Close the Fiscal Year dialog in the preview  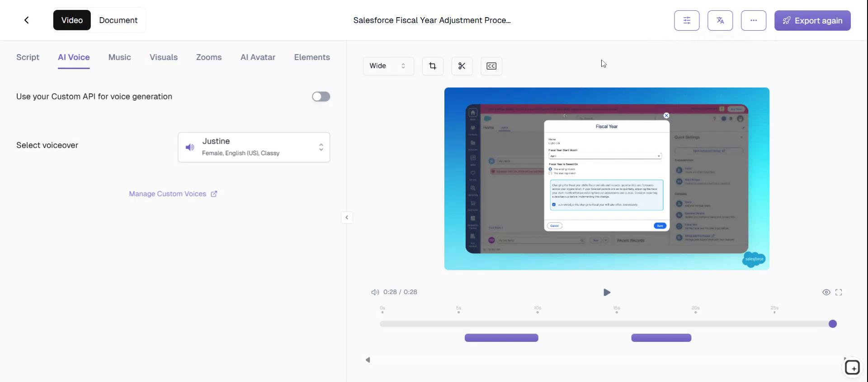point(666,116)
